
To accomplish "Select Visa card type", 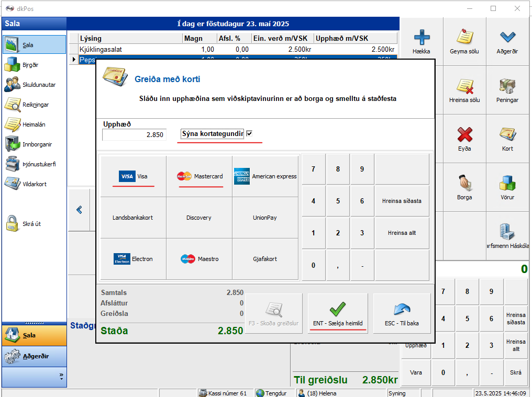I will point(133,176).
